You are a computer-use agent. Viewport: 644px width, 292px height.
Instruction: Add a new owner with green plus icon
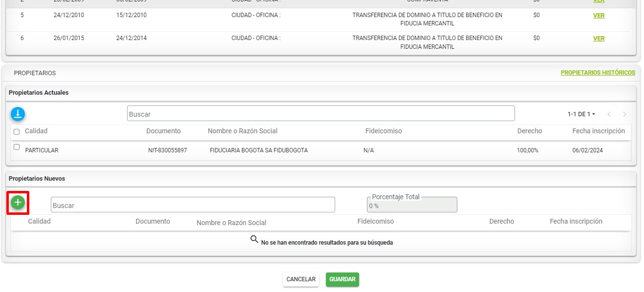[x=18, y=202]
